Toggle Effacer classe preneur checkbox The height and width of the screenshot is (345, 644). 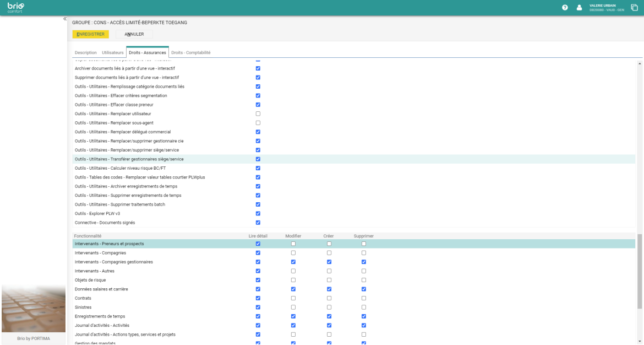point(258,105)
